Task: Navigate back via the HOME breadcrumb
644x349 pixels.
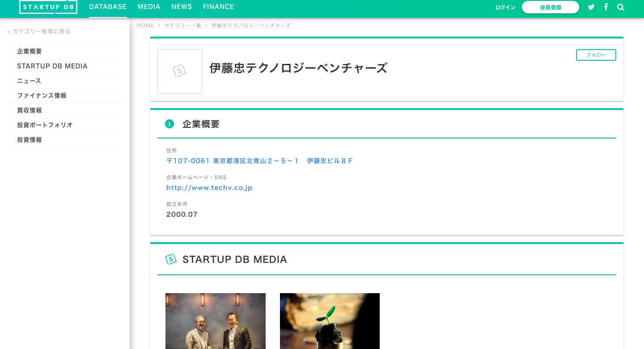Action: pyautogui.click(x=145, y=25)
